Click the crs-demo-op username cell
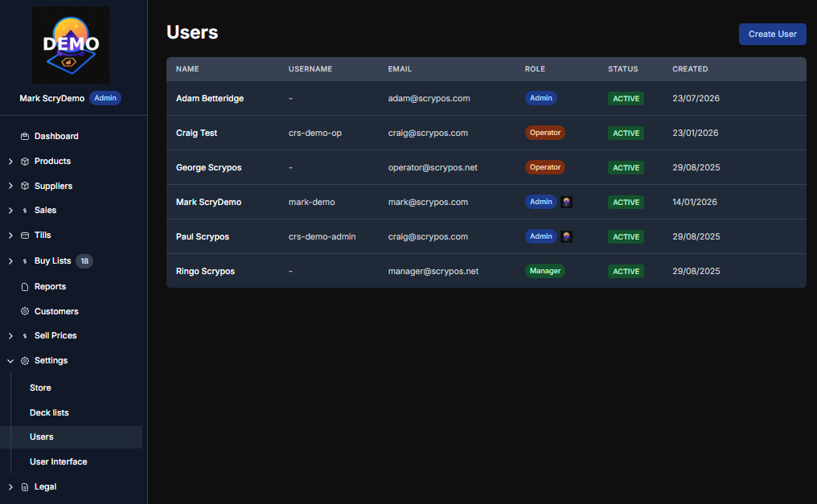This screenshot has height=504, width=817. coord(315,133)
